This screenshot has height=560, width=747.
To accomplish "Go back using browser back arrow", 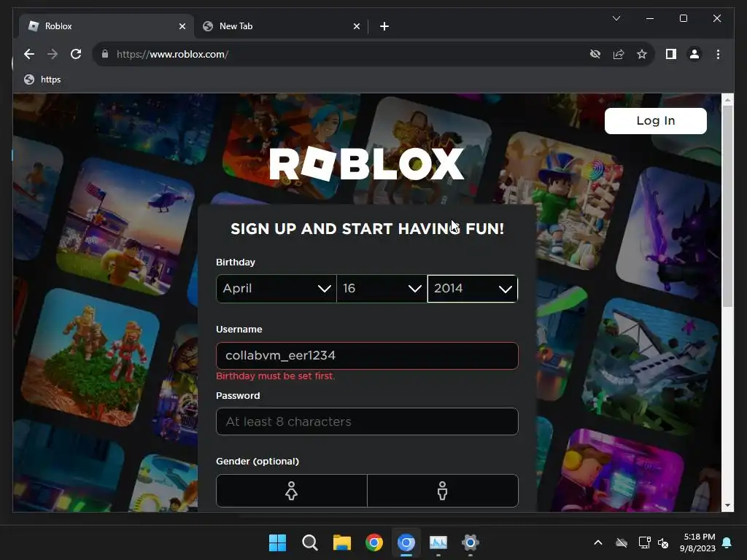I will pyautogui.click(x=29, y=54).
